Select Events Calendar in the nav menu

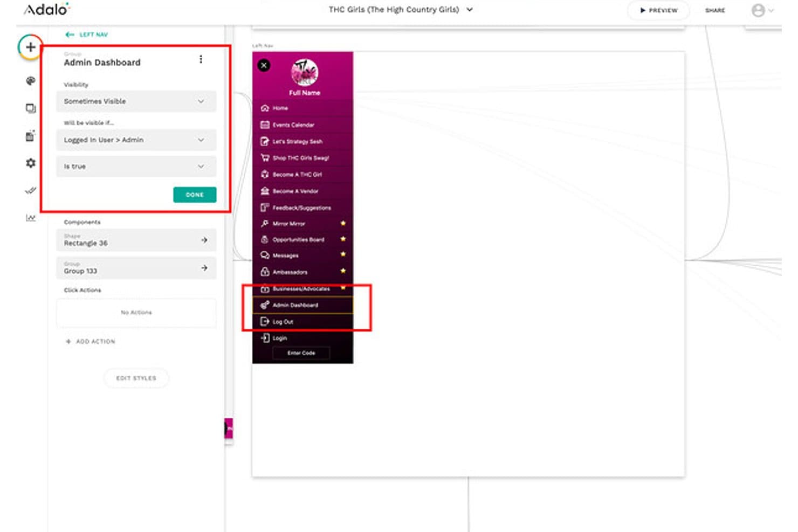(x=302, y=125)
